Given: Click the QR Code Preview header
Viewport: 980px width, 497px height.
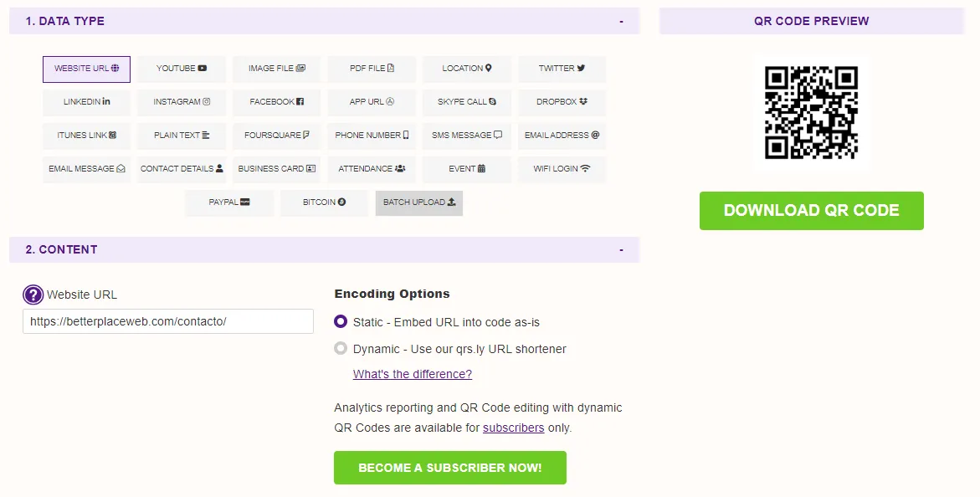Looking at the screenshot, I should tap(811, 21).
